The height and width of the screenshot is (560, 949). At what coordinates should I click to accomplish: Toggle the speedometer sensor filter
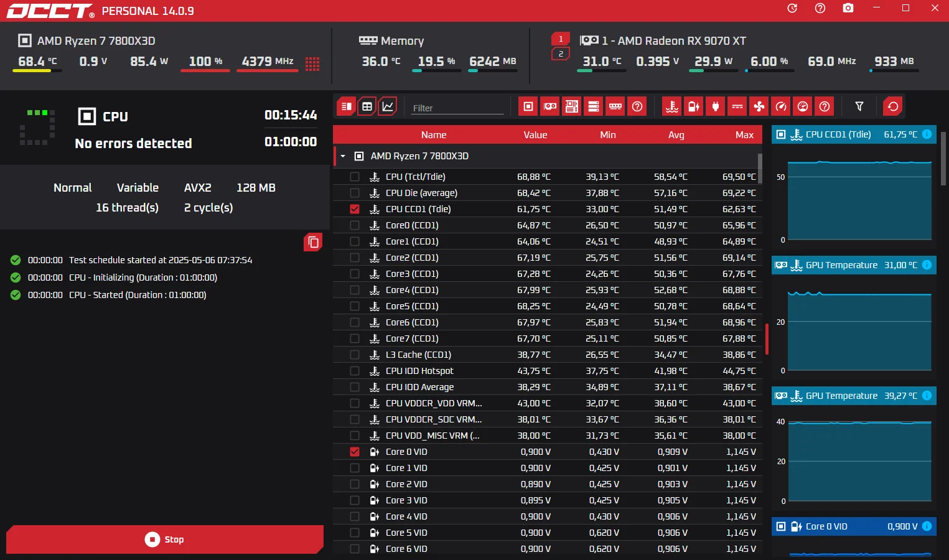[x=781, y=106]
